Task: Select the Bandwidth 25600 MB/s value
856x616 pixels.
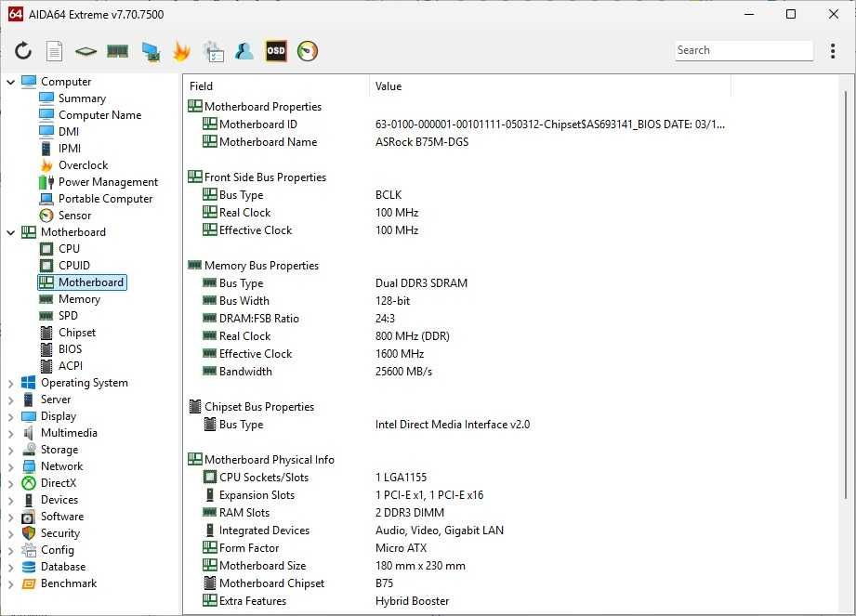Action: coord(403,372)
